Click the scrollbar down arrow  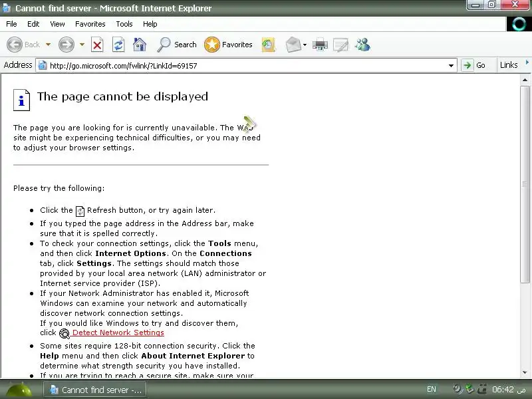(x=525, y=372)
